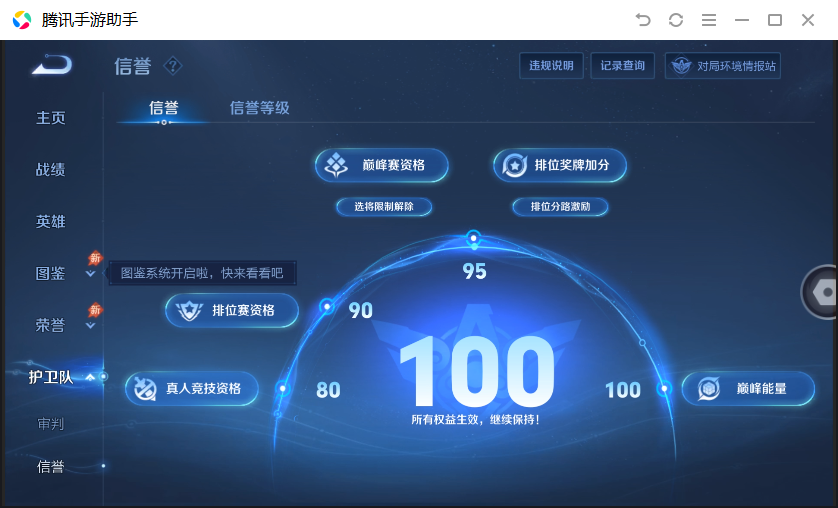
Task: Click the undo arrow in title bar
Action: tap(643, 20)
